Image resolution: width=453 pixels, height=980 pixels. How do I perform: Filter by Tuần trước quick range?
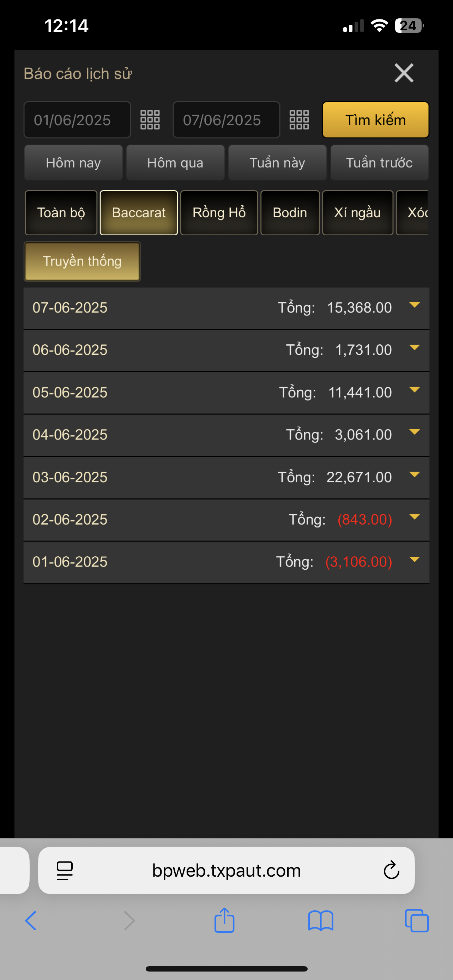[x=379, y=163]
